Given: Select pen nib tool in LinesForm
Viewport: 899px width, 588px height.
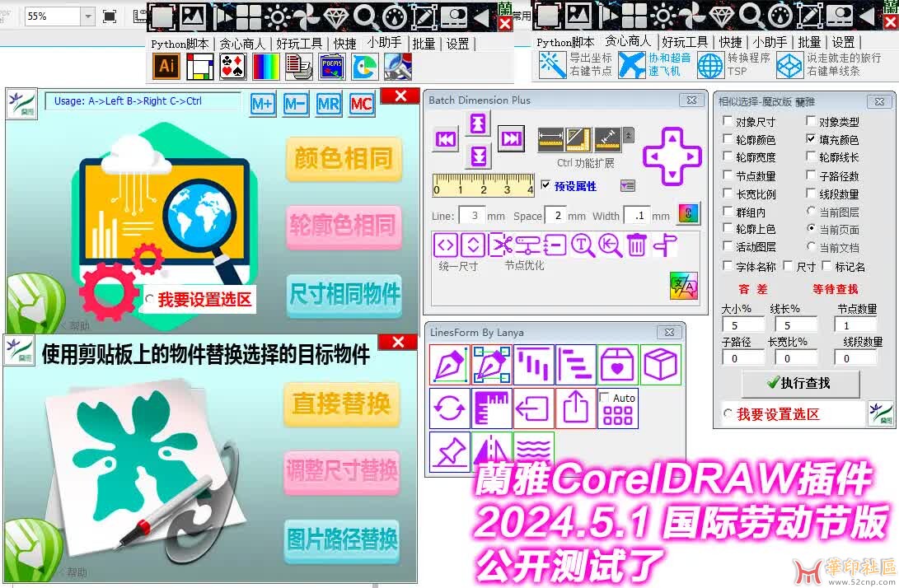Looking at the screenshot, I should [450, 365].
